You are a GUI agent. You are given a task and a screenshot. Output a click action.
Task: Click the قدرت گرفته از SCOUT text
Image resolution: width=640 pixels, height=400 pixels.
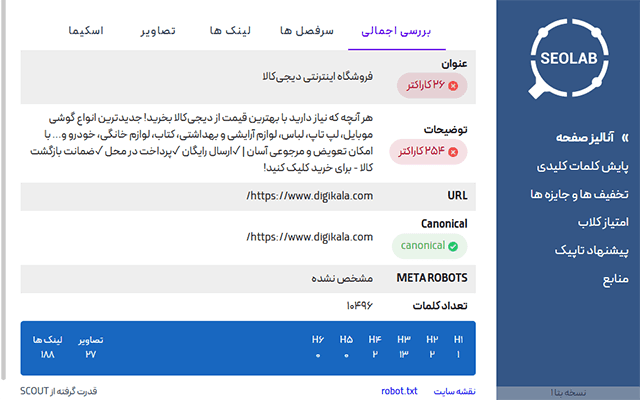click(59, 391)
